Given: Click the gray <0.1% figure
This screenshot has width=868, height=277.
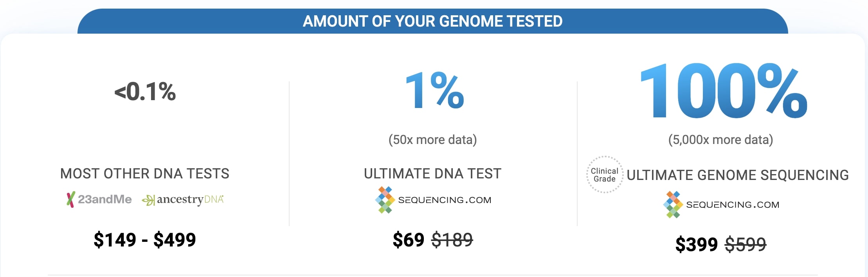Looking at the screenshot, I should (x=145, y=92).
